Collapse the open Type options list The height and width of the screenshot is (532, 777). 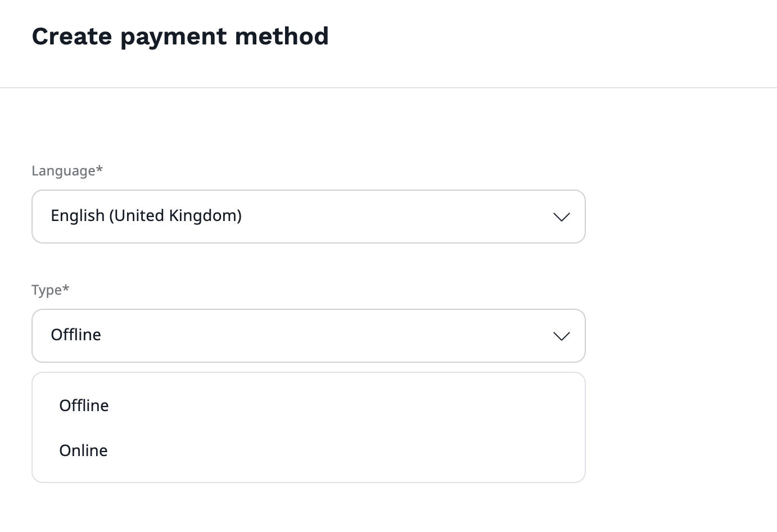(x=561, y=336)
